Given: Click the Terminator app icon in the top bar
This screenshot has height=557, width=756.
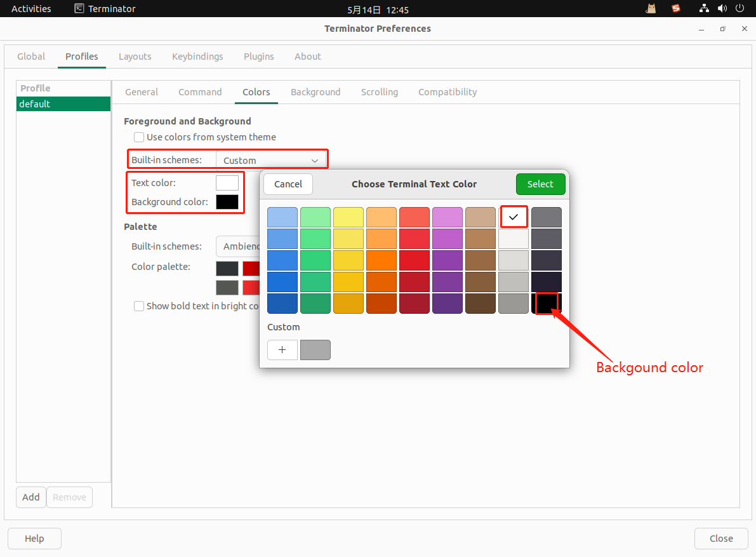Looking at the screenshot, I should point(79,9).
